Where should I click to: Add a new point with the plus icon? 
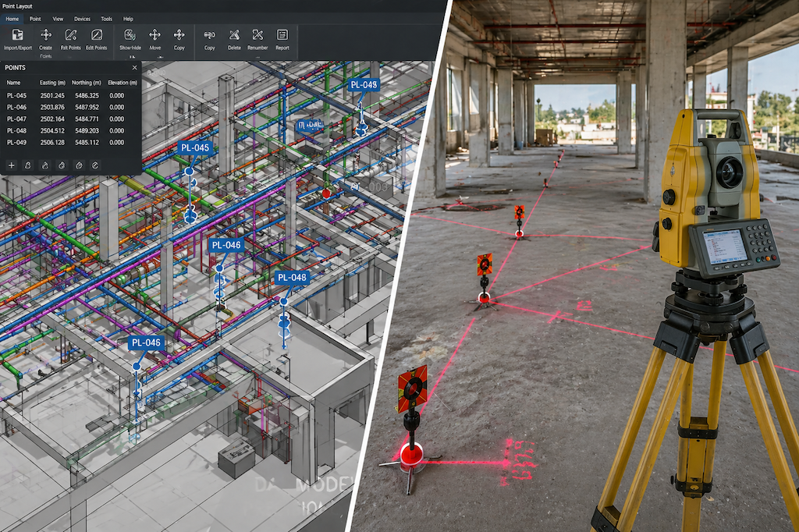coord(12,165)
